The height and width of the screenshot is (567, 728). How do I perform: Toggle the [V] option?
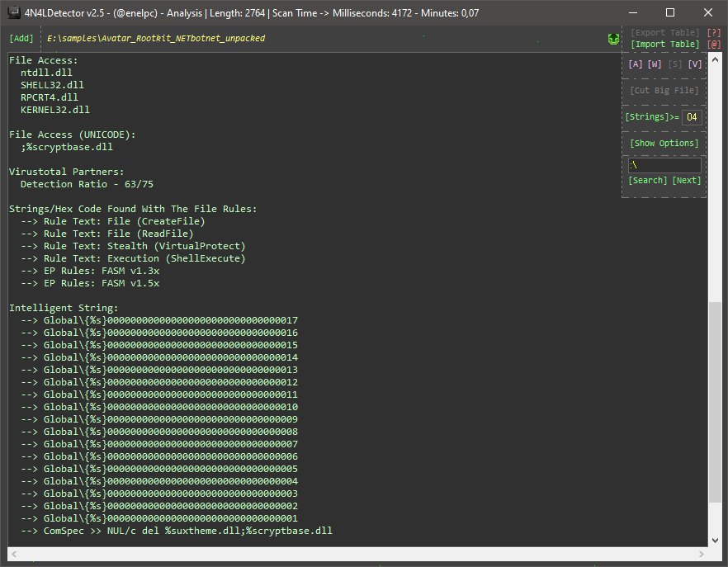(695, 64)
